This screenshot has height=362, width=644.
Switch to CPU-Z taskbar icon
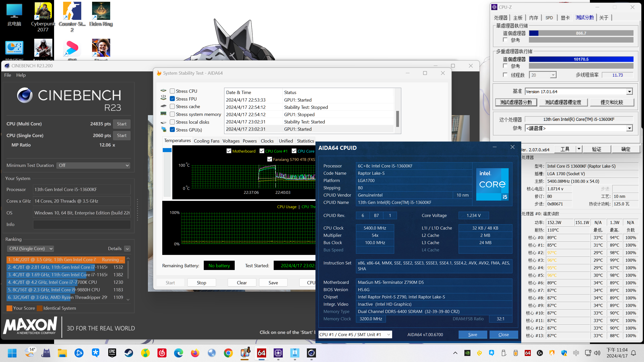[278, 353]
